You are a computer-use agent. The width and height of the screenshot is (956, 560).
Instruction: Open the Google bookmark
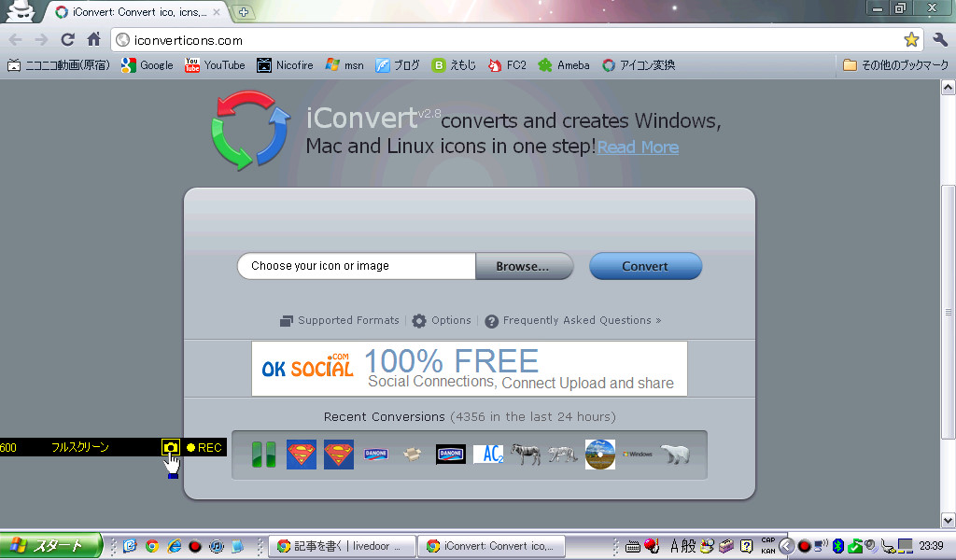point(147,65)
